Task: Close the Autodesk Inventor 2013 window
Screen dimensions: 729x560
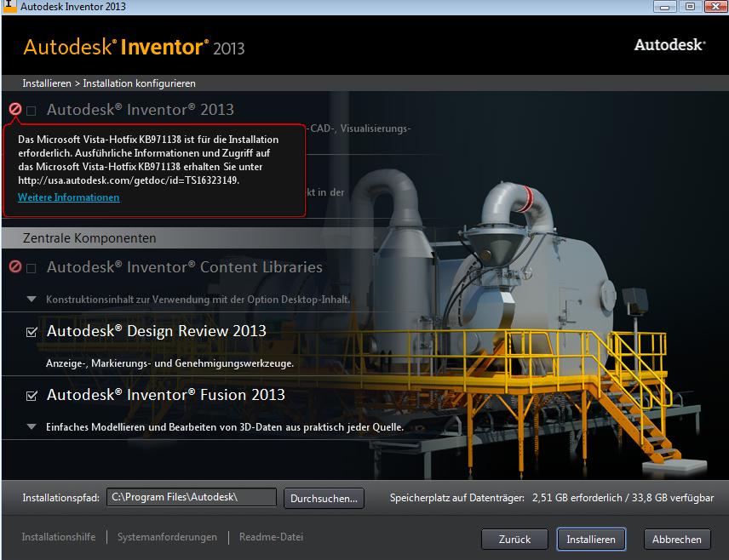Action: tap(715, 7)
